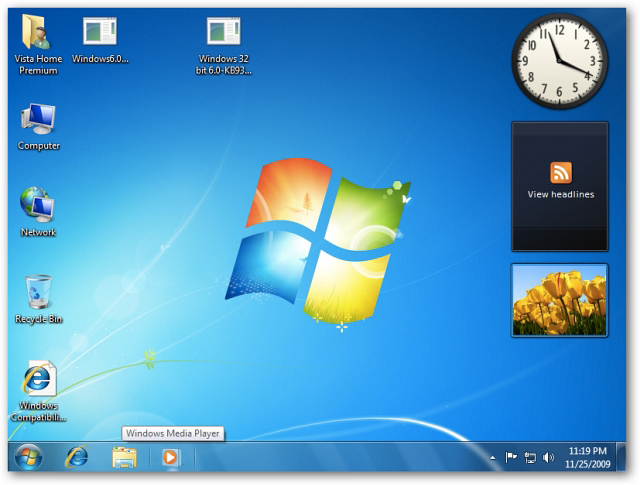640x485 pixels.
Task: Open the Action Center flag icon
Action: [x=511, y=457]
